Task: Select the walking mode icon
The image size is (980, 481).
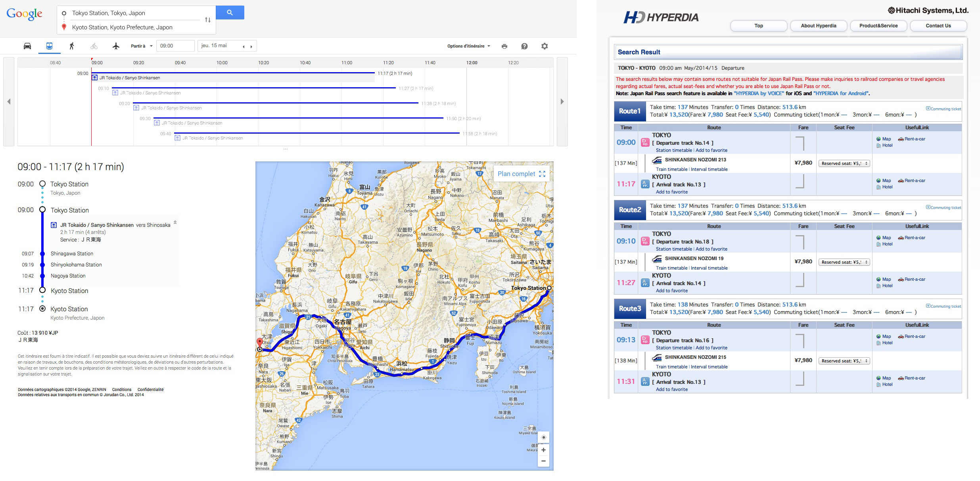Action: [72, 46]
